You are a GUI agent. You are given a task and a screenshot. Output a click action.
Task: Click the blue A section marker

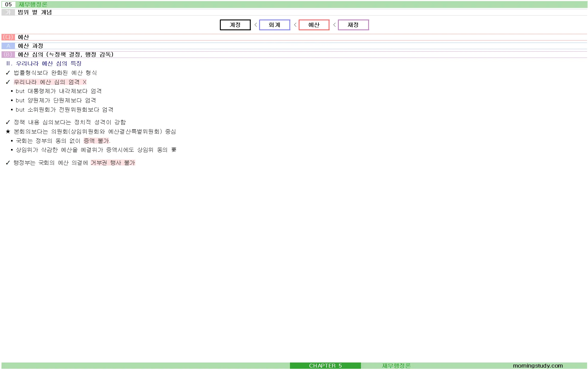click(x=8, y=46)
